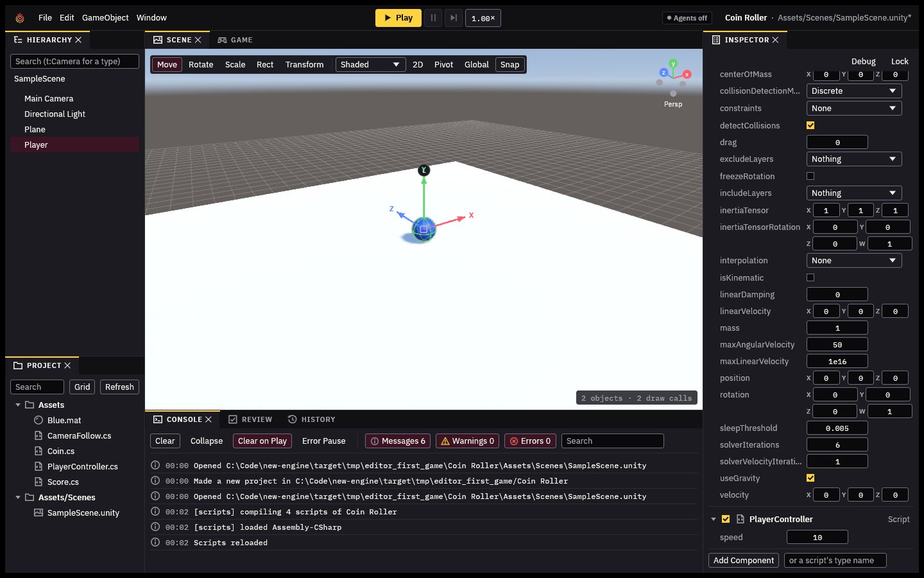Open the collisionDetectionMode Discrete dropdown
The height and width of the screenshot is (578, 924).
pyautogui.click(x=854, y=91)
